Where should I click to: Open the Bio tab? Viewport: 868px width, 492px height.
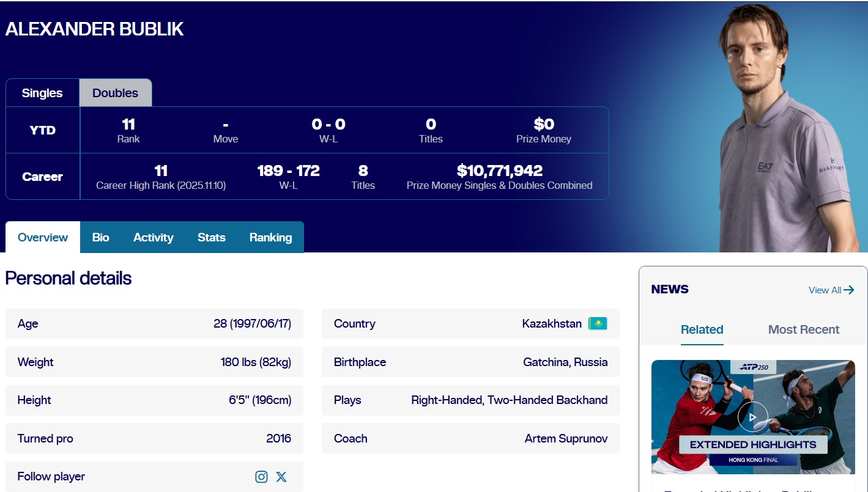100,237
